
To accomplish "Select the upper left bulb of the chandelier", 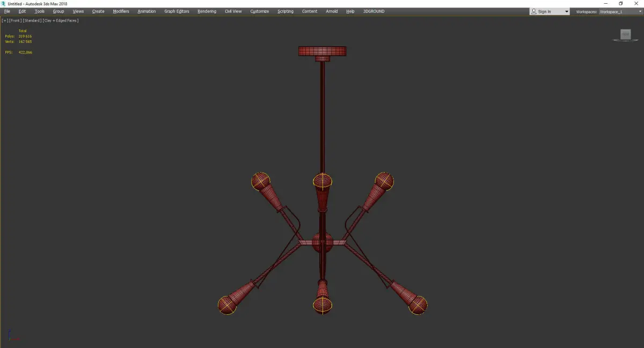I will coord(261,181).
